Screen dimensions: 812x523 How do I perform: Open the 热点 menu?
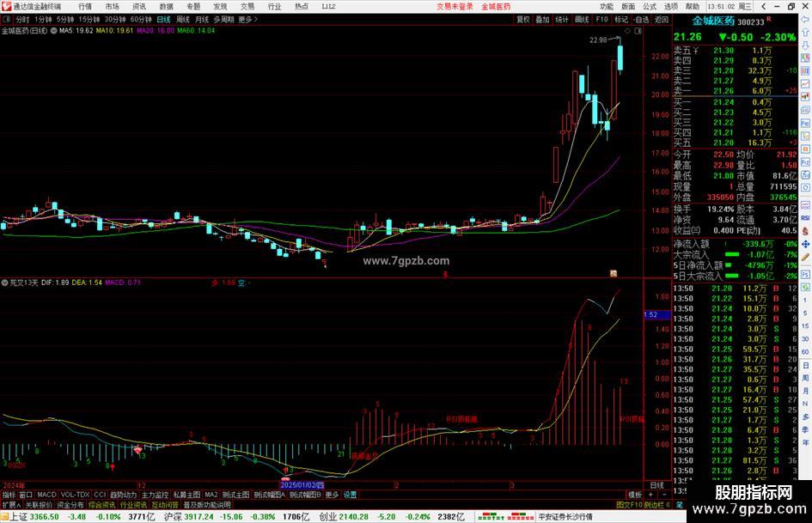pyautogui.click(x=302, y=7)
